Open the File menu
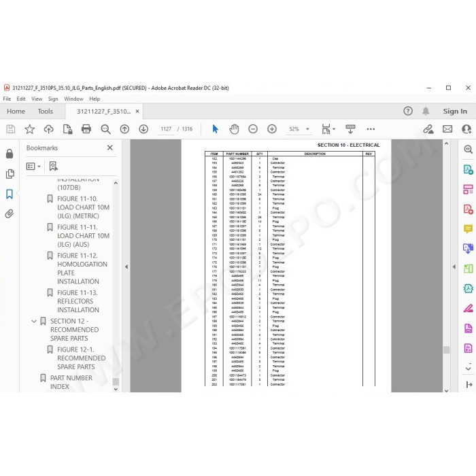Viewport: 476px width, 476px height. point(7,99)
